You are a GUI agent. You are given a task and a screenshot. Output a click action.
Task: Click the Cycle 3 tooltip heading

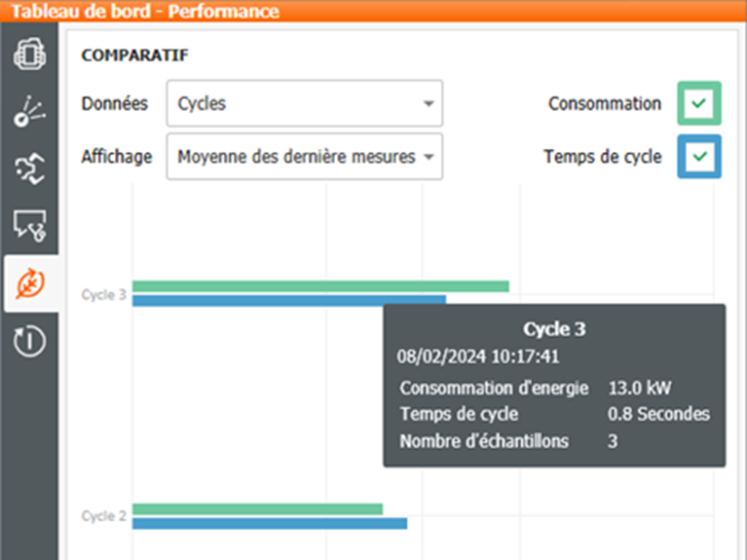[x=553, y=328]
